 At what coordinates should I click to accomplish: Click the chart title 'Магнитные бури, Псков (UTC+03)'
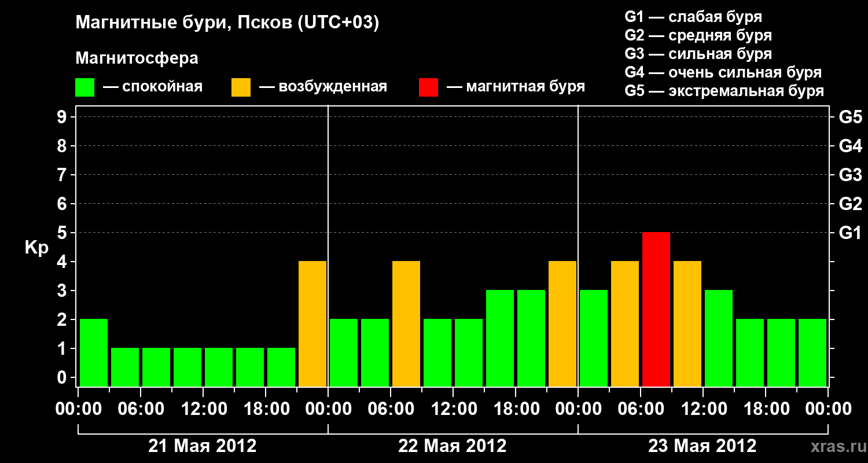pos(227,23)
